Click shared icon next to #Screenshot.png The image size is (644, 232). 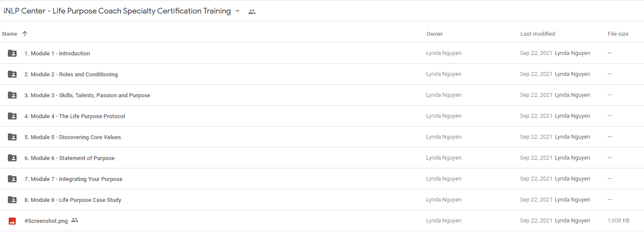(x=75, y=220)
